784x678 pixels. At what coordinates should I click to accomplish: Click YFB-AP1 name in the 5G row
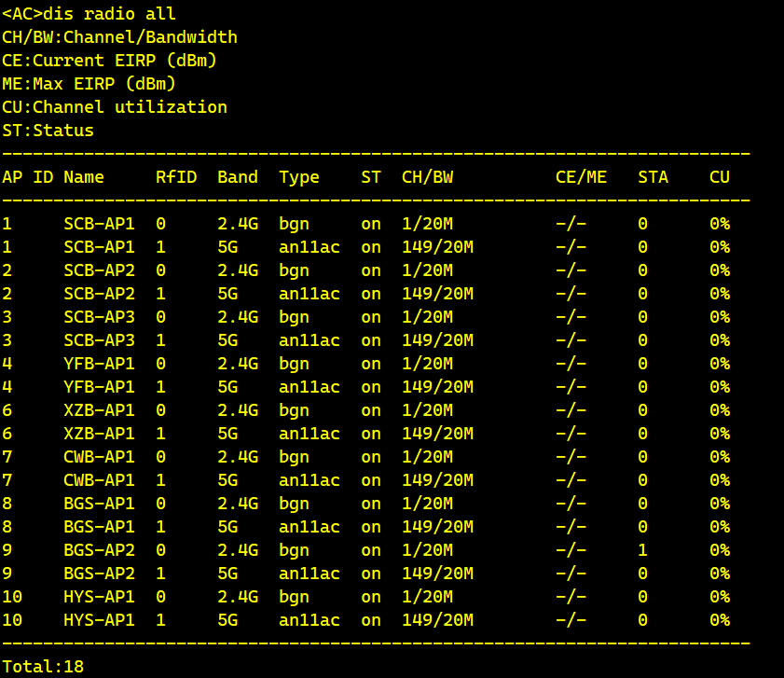coord(99,387)
